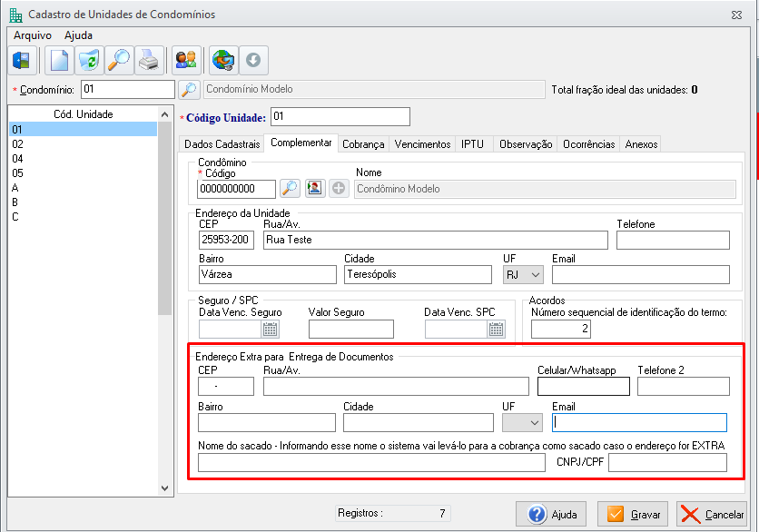This screenshot has height=532, width=759.
Task: Open the Anexos tab
Action: point(641,144)
